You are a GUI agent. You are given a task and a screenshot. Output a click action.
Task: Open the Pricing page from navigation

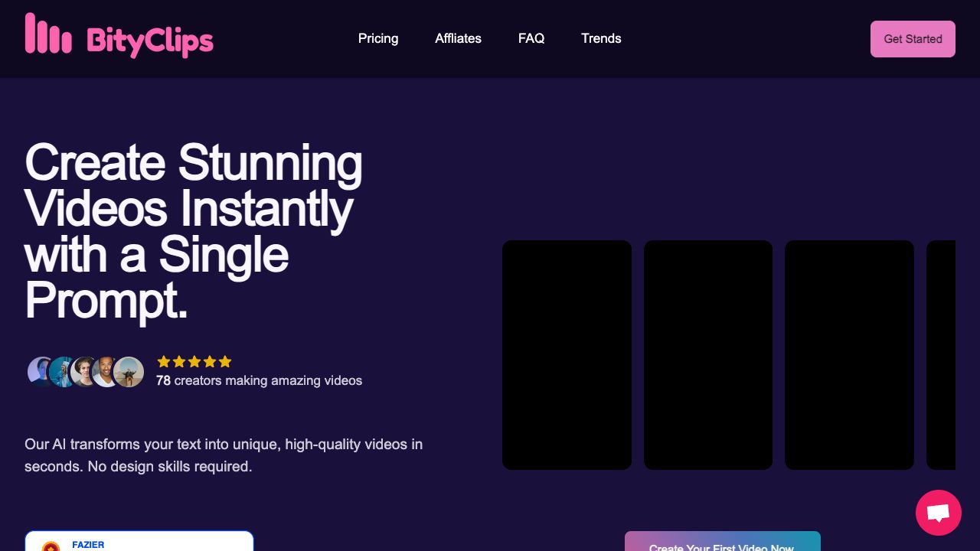[x=378, y=38]
